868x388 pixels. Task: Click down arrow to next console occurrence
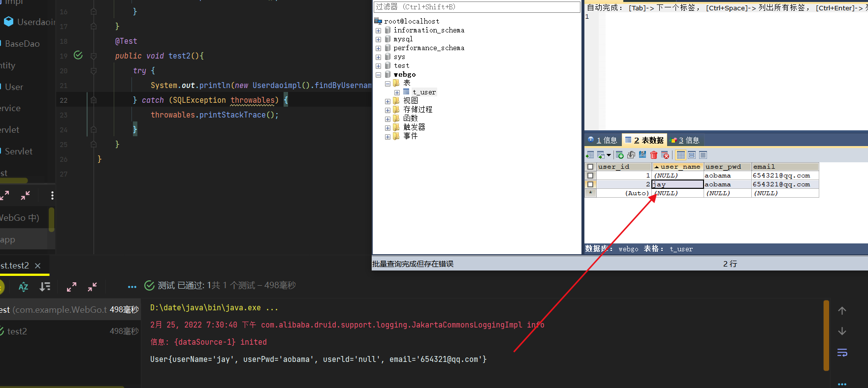842,331
